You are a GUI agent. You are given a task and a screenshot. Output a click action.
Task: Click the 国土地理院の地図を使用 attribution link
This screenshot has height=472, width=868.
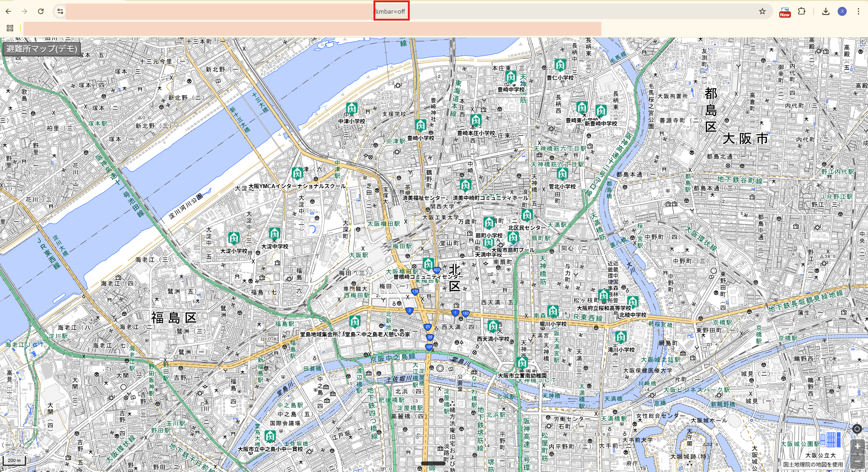click(x=813, y=464)
